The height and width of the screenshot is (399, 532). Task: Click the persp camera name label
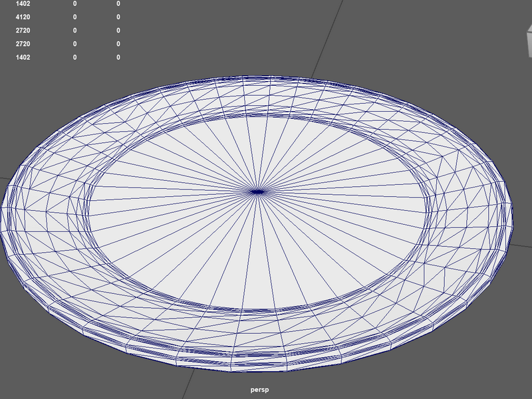coord(259,390)
